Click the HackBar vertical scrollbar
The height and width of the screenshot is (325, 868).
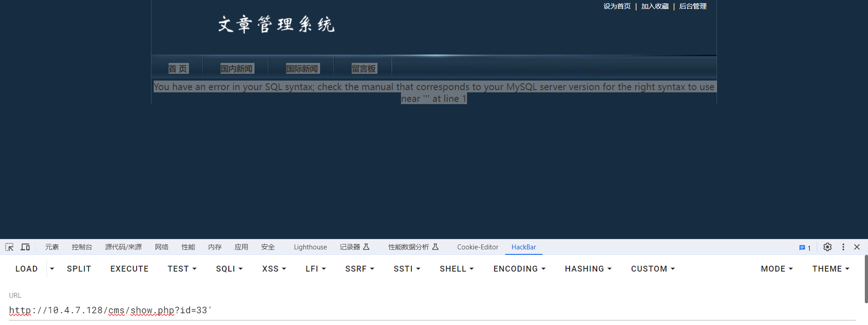point(866,279)
